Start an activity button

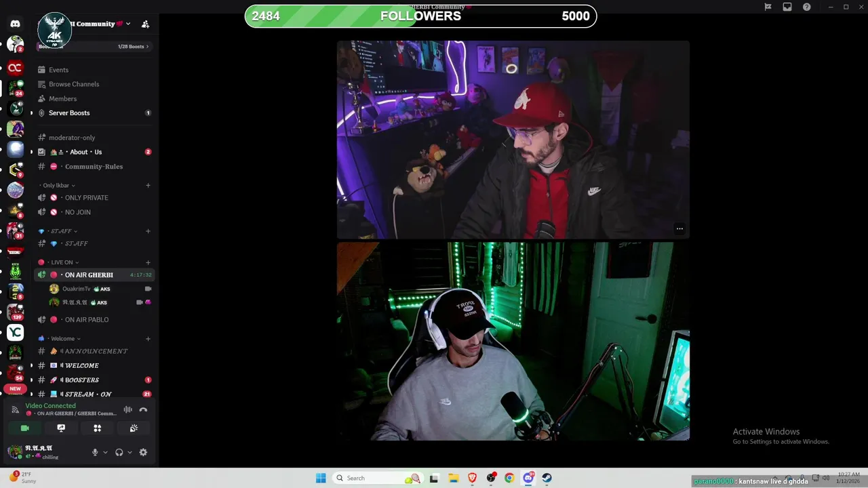click(98, 428)
